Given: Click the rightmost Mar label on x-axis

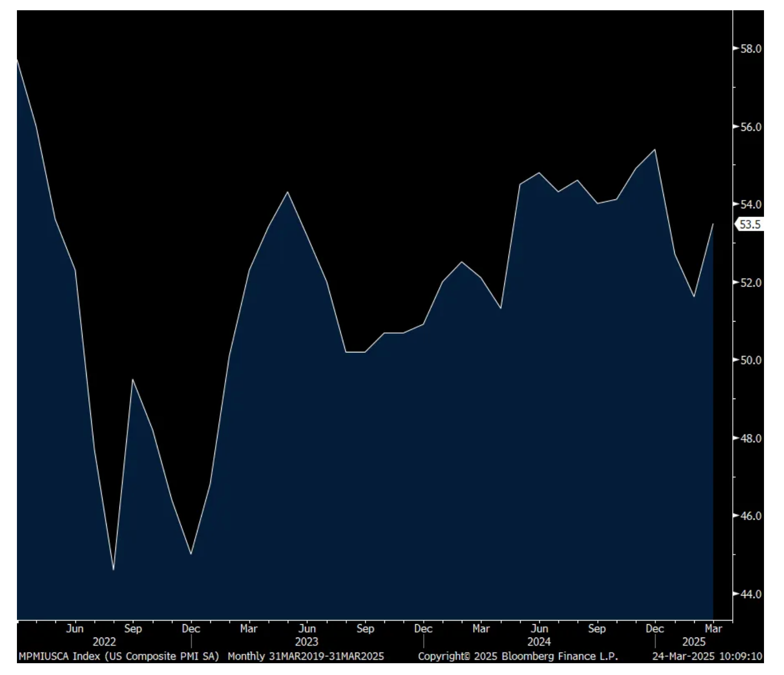Looking at the screenshot, I should pos(713,629).
